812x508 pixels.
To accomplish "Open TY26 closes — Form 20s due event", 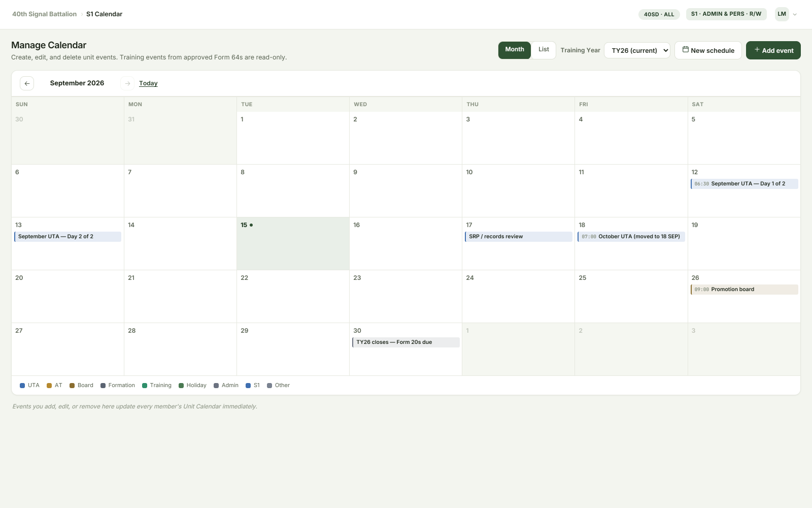I will [405, 342].
